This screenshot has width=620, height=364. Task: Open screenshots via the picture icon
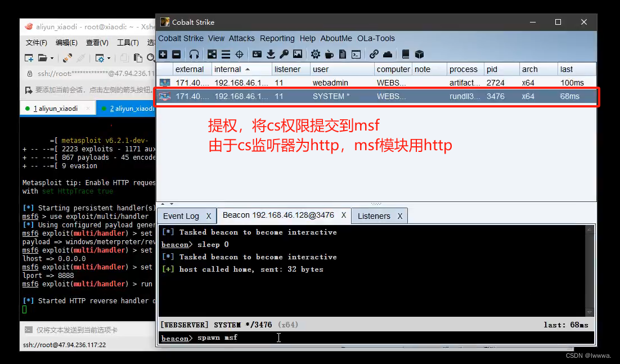[298, 54]
